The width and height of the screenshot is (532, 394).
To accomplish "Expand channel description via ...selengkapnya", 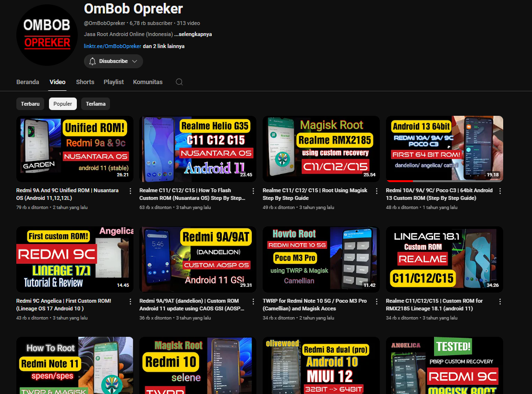I will (193, 34).
